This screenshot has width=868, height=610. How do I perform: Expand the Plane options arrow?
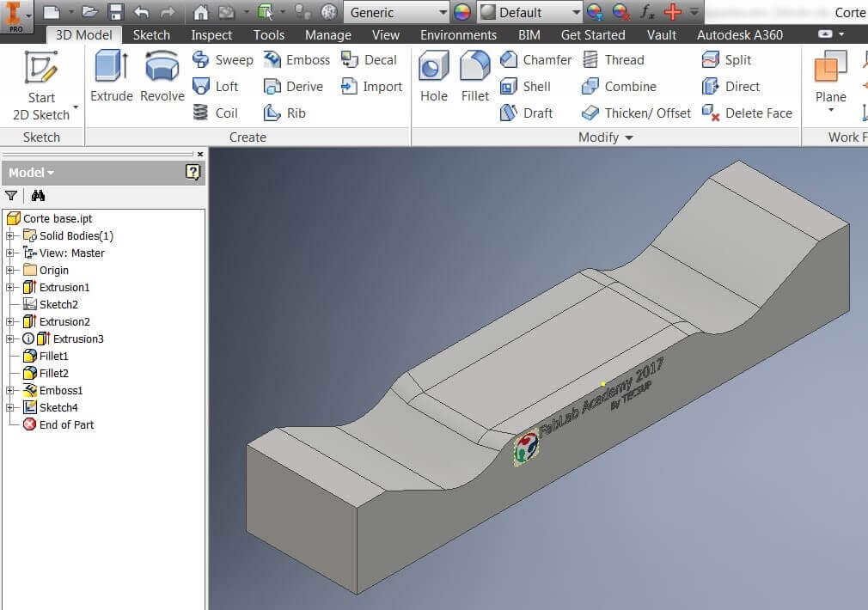pyautogui.click(x=831, y=111)
